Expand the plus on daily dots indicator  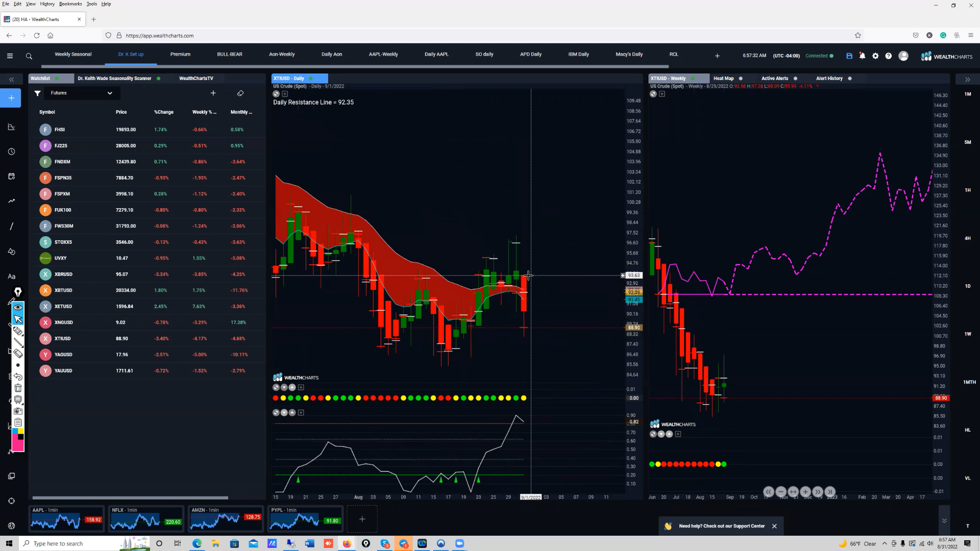301,387
